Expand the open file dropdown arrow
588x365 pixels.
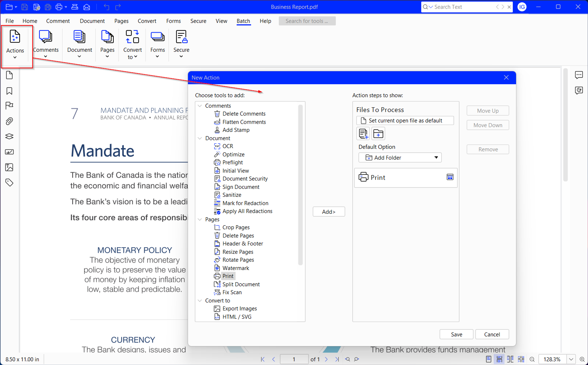(x=16, y=7)
